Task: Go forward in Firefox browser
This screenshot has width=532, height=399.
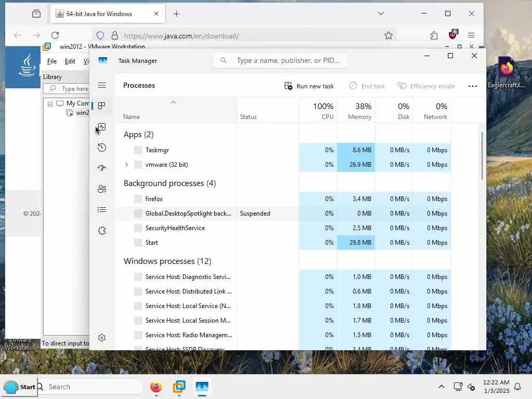Action: (x=36, y=35)
